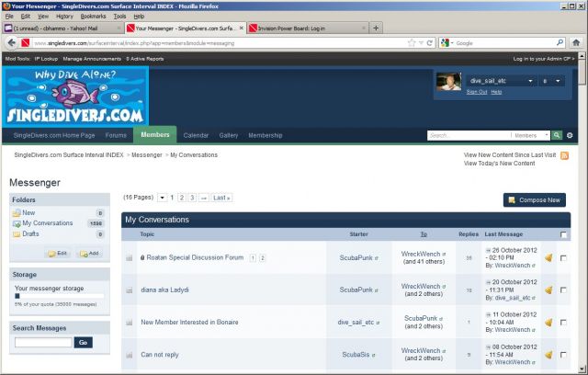
Task: Open the History menu
Action: pos(64,17)
